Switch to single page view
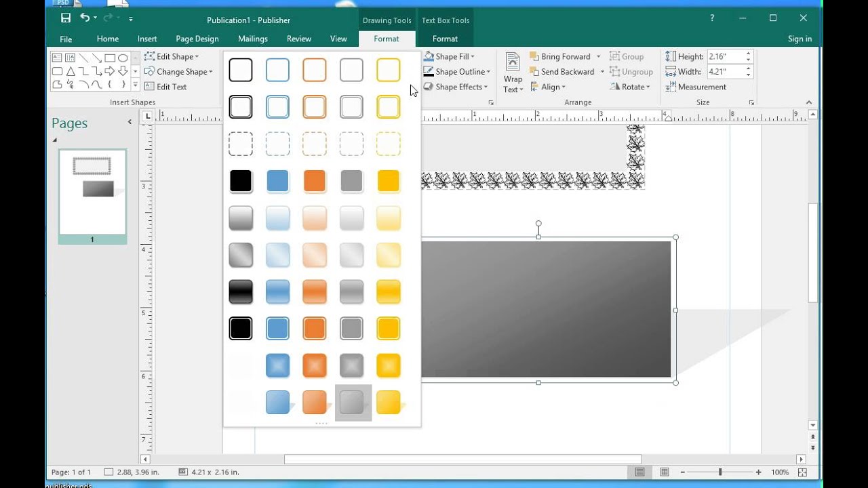This screenshot has width=868, height=488. pyautogui.click(x=639, y=472)
